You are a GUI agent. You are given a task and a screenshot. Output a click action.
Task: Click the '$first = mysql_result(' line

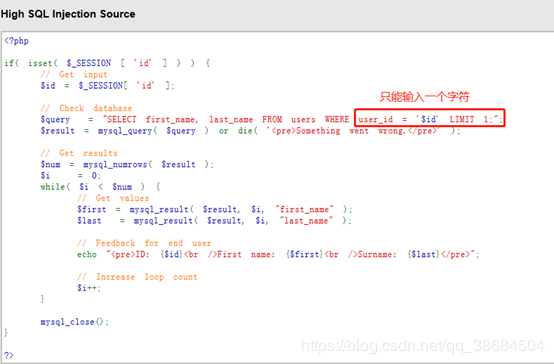pos(215,209)
